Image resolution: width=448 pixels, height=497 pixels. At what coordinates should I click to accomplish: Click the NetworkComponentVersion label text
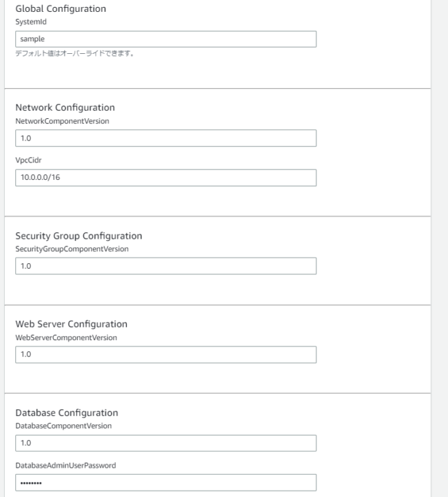tap(62, 121)
